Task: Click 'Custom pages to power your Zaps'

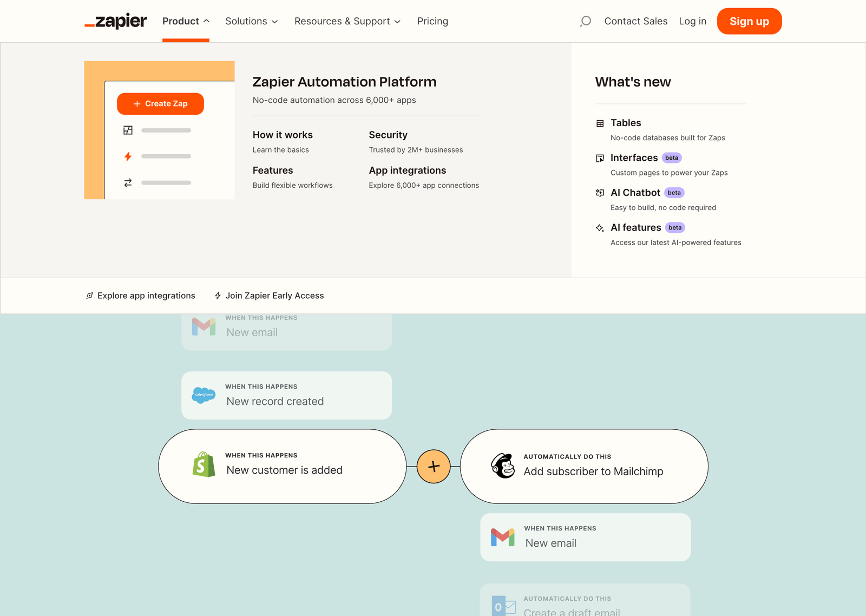Action: tap(669, 173)
